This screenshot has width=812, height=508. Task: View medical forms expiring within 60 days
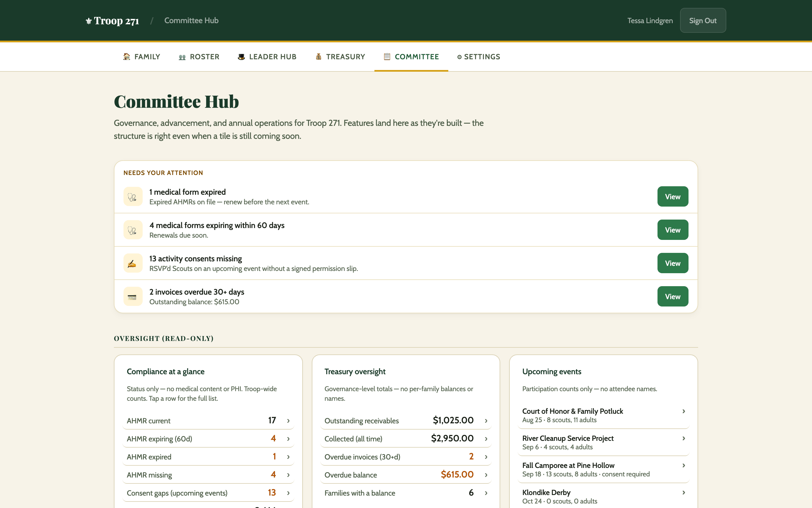(x=673, y=230)
